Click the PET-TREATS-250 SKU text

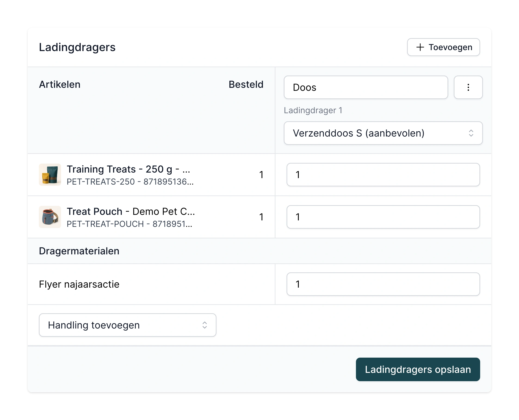pyautogui.click(x=101, y=182)
